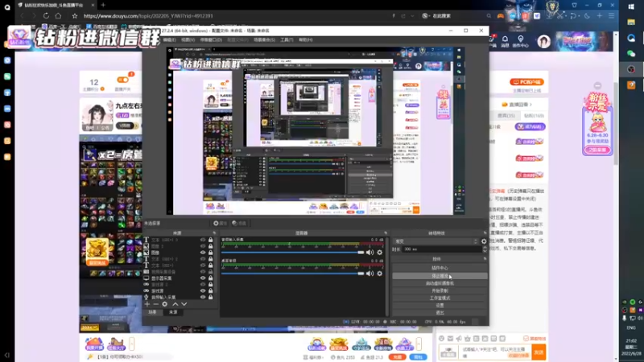
Task: Open settings gear of the first mixer channel
Action: coord(379,253)
